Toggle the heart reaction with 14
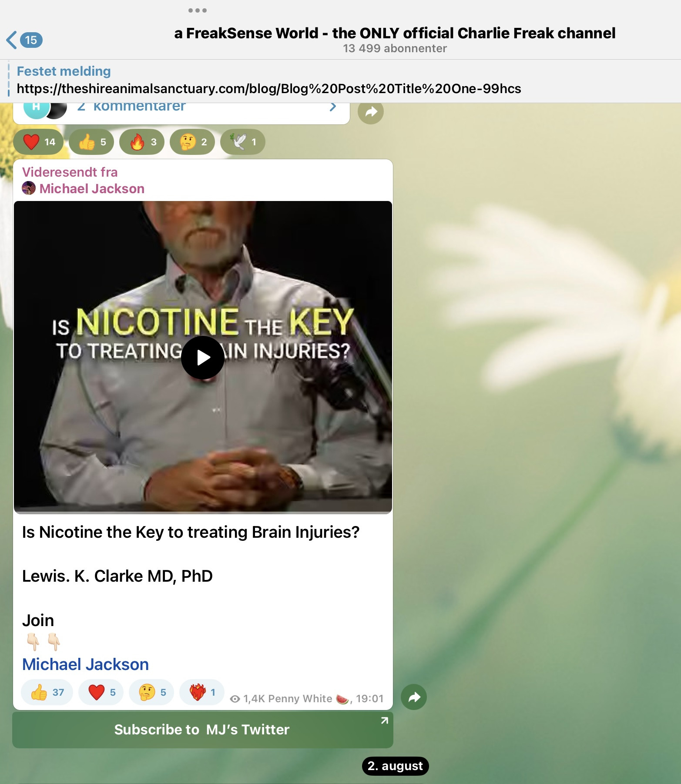The image size is (681, 784). click(x=39, y=142)
